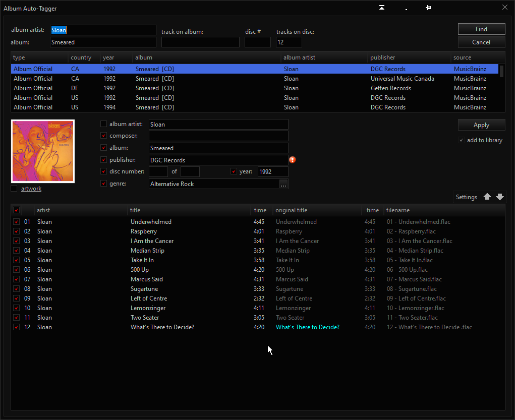
Task: Click the title 'Sugartune'
Action: pyautogui.click(x=144, y=288)
